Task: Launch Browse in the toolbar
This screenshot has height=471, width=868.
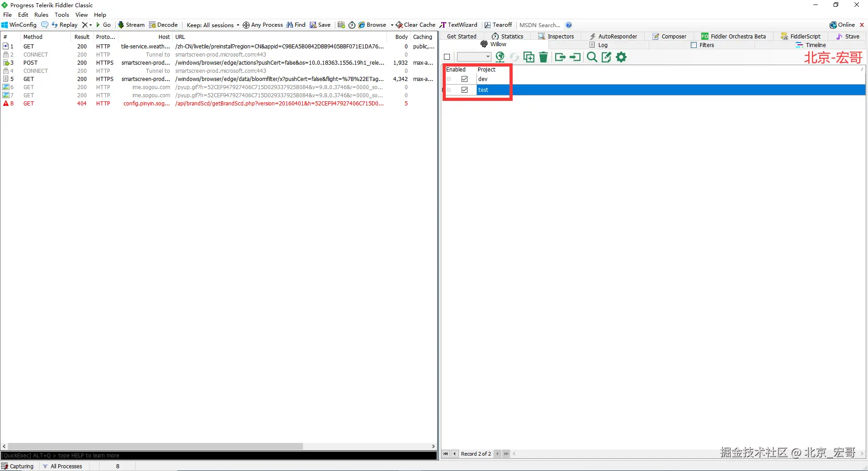Action: tap(373, 25)
